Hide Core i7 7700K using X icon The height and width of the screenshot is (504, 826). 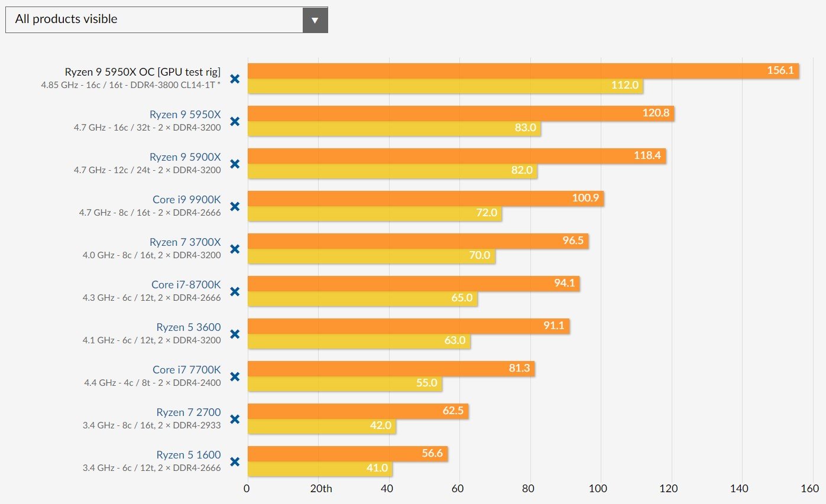(x=235, y=376)
